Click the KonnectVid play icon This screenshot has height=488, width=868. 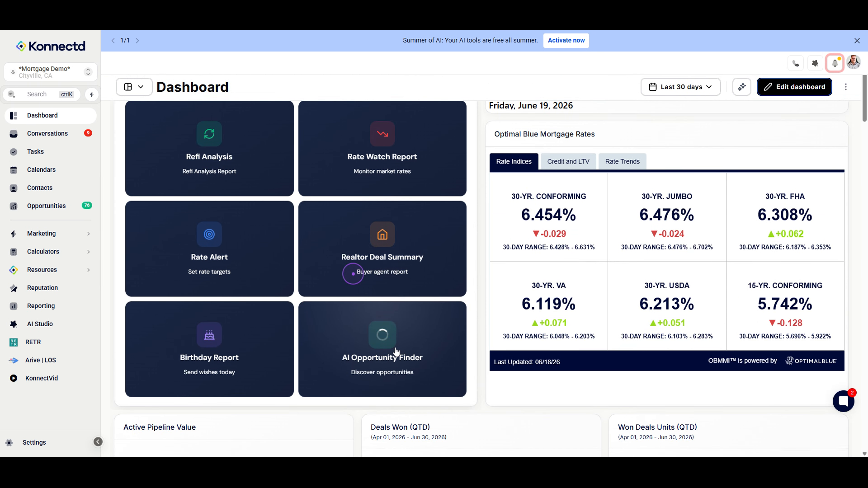(14, 378)
